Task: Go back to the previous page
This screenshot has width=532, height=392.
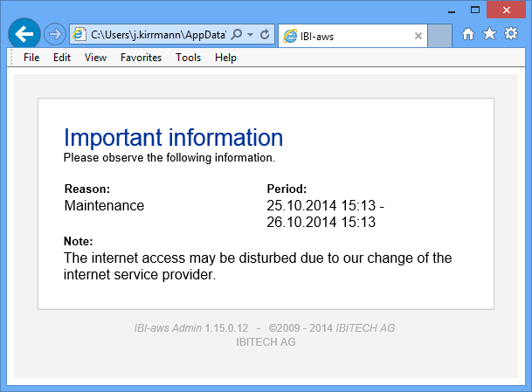Action: (x=23, y=34)
